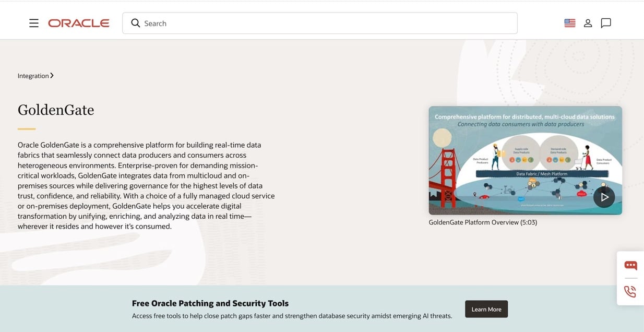Open the user account icon
Image resolution: width=644 pixels, height=332 pixels.
(588, 23)
